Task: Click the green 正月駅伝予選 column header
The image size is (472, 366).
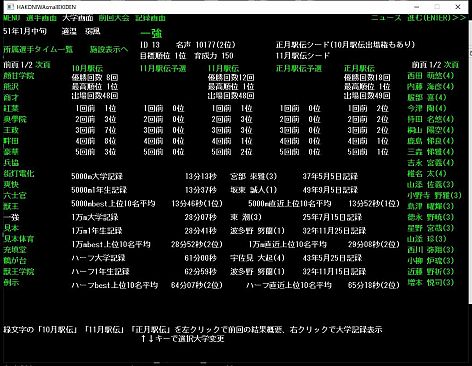Action: pyautogui.click(x=299, y=69)
